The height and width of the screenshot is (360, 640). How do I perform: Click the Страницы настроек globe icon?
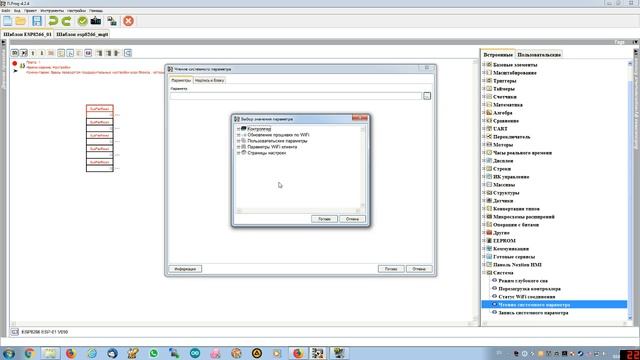[244, 153]
